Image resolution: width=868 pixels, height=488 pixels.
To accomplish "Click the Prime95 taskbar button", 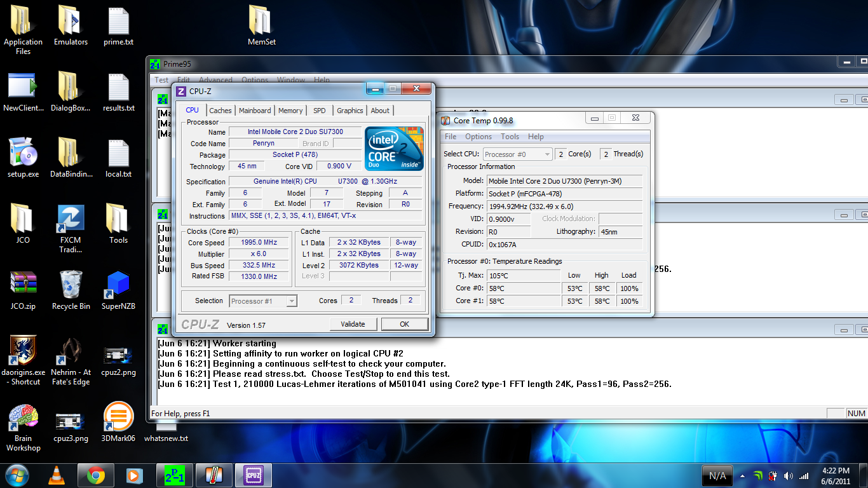I will click(174, 475).
